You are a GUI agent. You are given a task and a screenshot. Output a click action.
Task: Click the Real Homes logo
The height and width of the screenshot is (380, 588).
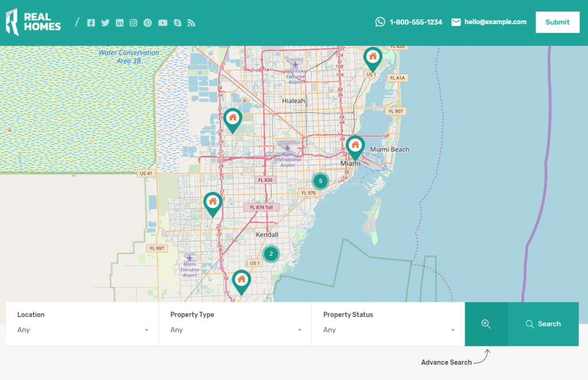pyautogui.click(x=33, y=22)
